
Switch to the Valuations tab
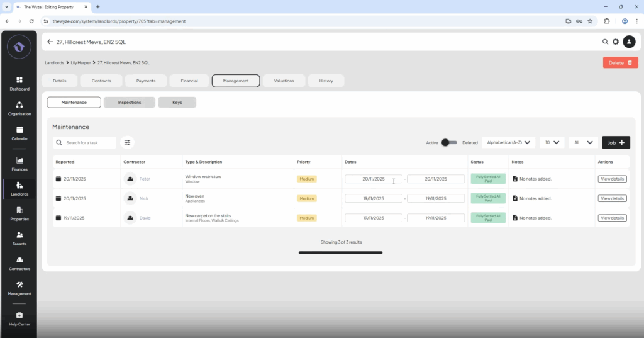pyautogui.click(x=284, y=81)
